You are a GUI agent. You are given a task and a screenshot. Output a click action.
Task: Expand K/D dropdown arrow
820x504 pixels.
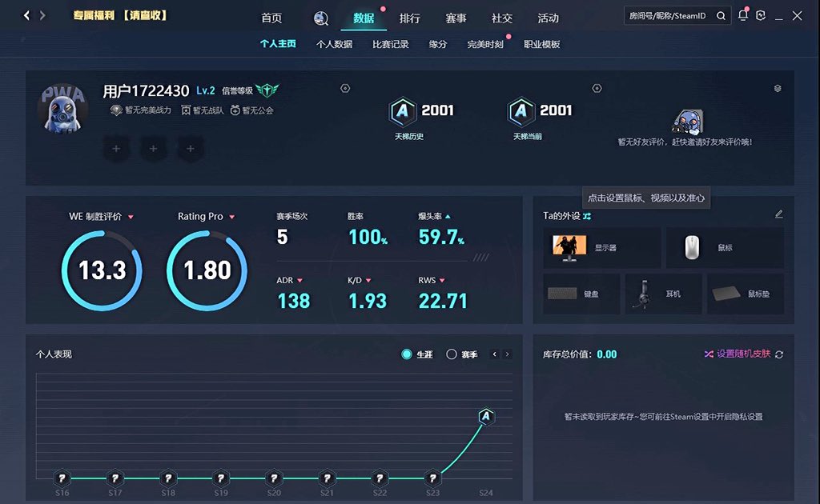[x=368, y=281]
